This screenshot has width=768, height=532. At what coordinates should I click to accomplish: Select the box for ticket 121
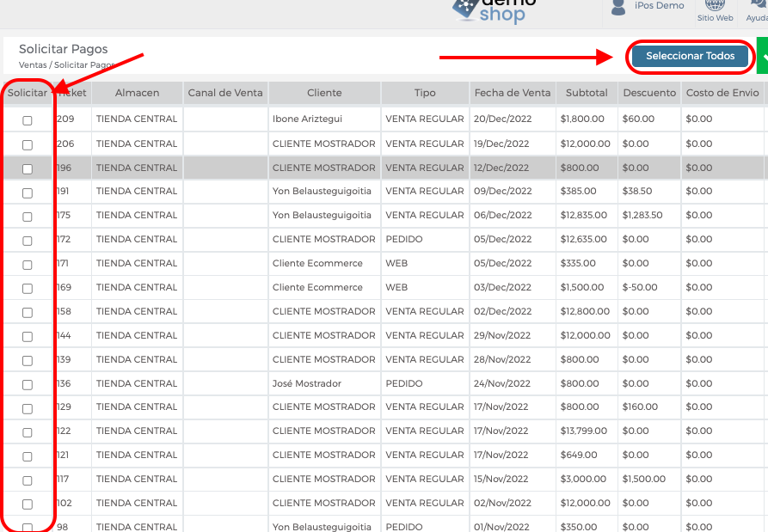[x=28, y=456]
